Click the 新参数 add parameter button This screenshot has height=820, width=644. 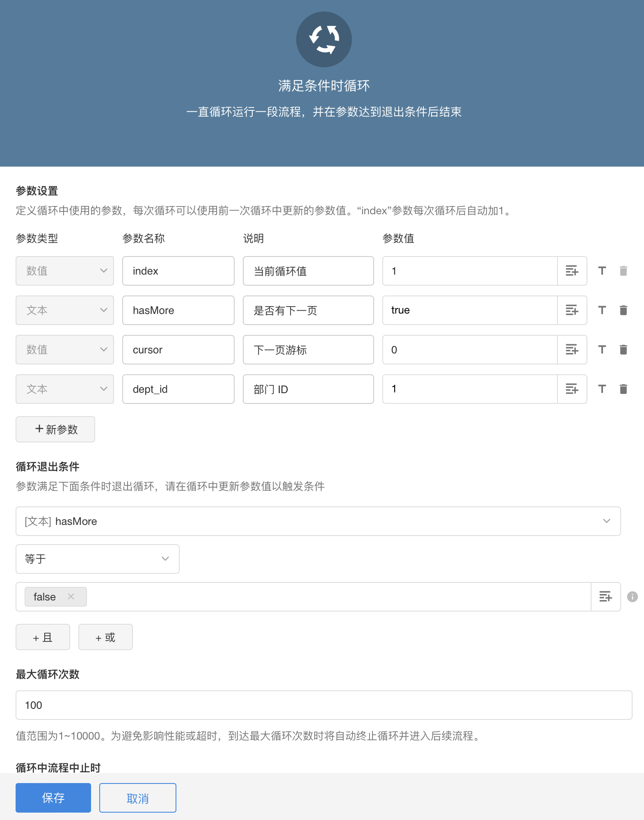(55, 429)
